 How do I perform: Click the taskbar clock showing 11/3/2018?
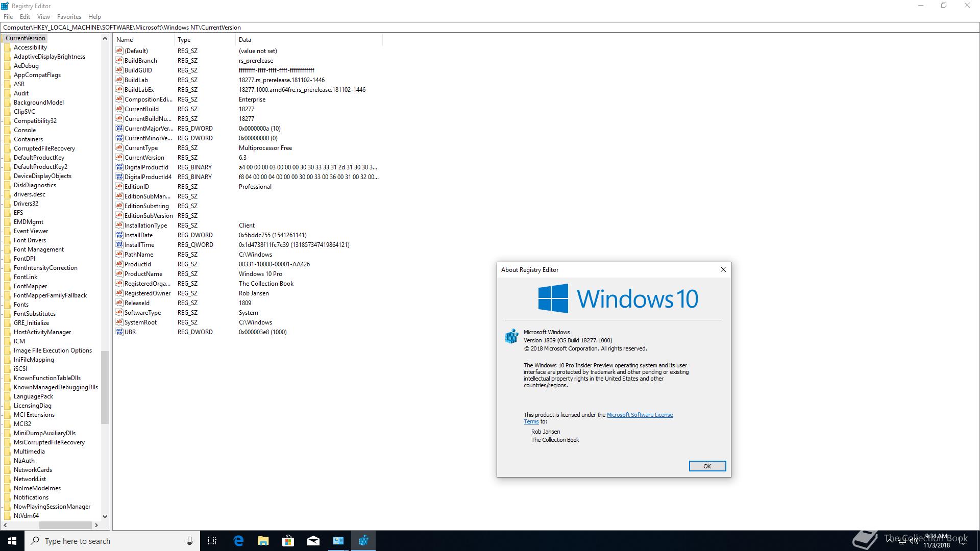coord(937,541)
